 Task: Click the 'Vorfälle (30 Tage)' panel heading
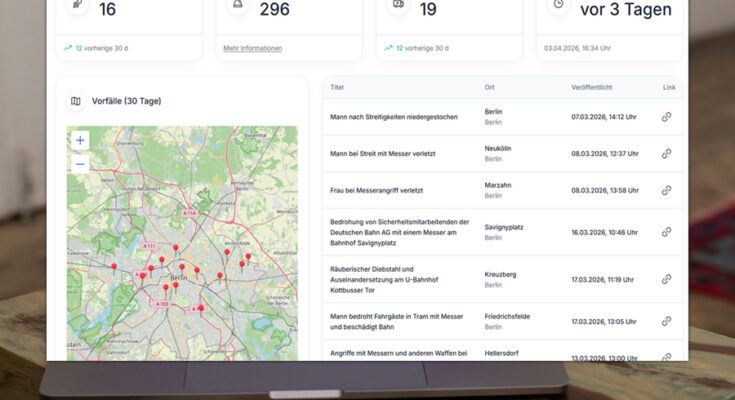126,101
